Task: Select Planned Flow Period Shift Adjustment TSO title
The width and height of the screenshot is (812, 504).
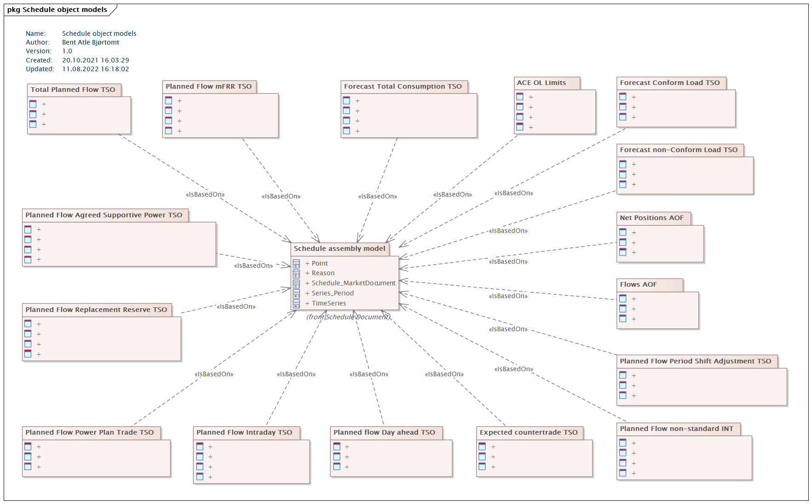Action: pyautogui.click(x=696, y=361)
